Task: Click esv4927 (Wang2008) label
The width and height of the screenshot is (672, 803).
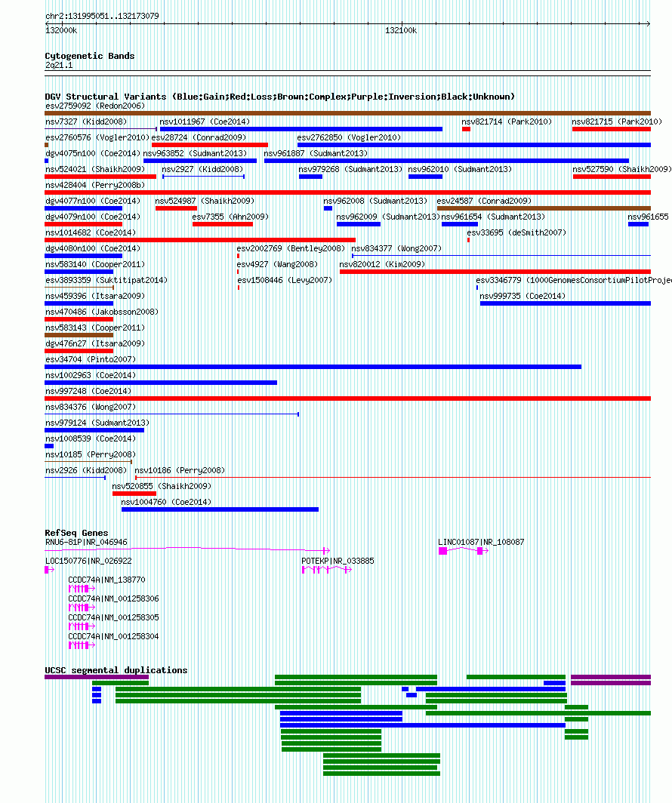Action: click(277, 265)
